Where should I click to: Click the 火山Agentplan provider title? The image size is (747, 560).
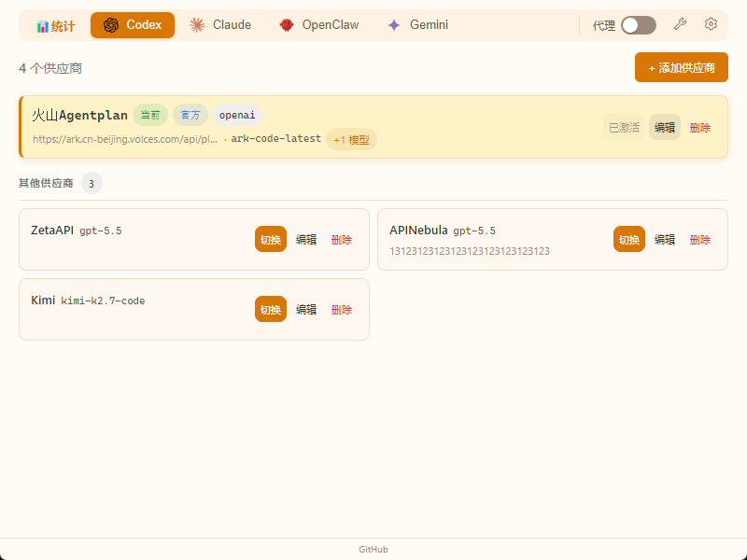(x=79, y=115)
